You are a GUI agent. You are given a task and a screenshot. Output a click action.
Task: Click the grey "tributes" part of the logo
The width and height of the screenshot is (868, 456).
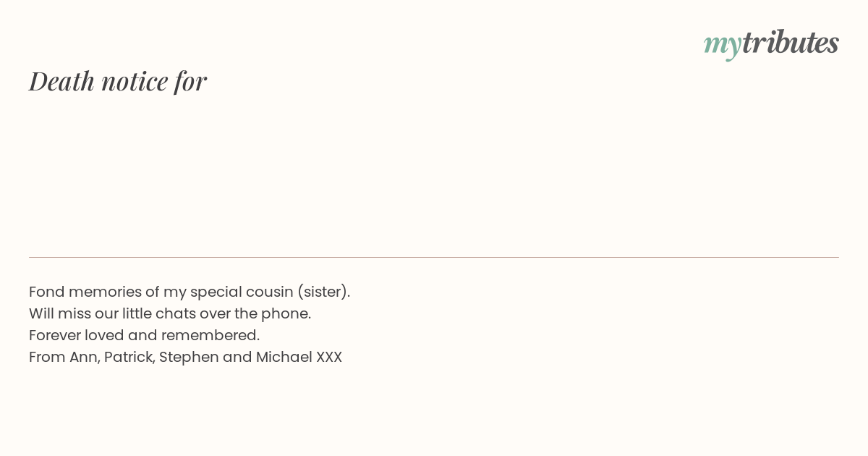(x=791, y=42)
